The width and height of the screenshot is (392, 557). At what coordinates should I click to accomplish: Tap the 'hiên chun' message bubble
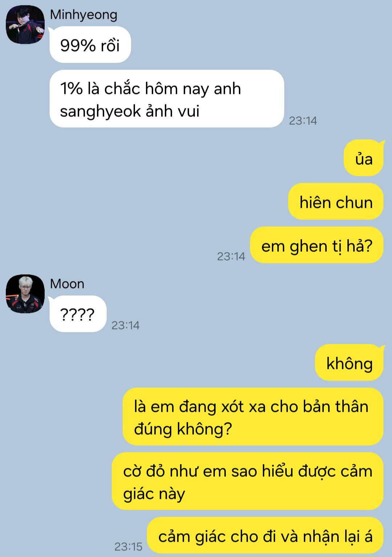point(336,202)
